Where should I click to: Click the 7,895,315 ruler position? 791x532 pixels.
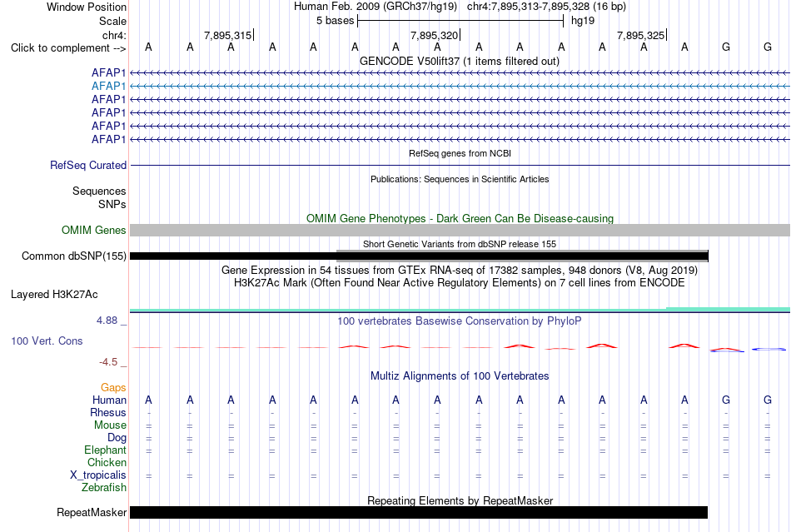(x=227, y=35)
